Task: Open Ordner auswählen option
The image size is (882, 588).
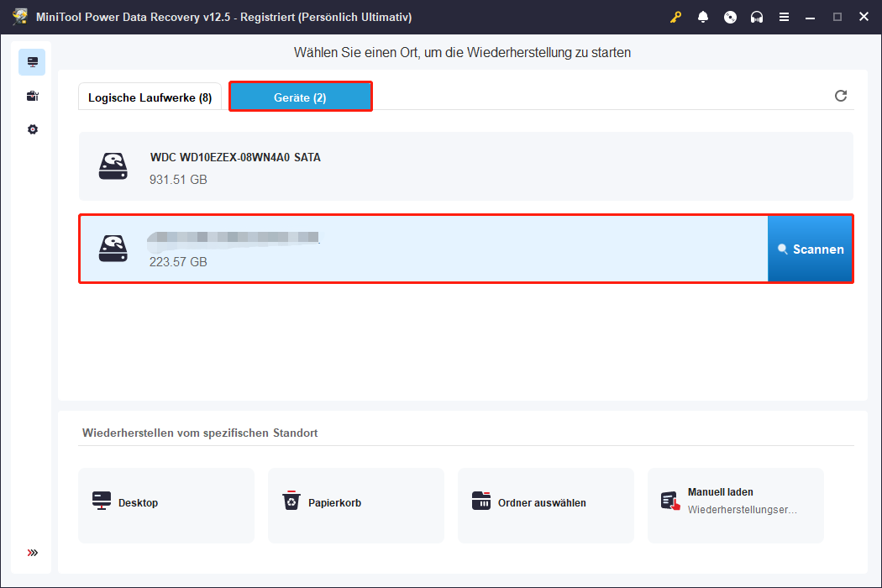Action: point(546,506)
